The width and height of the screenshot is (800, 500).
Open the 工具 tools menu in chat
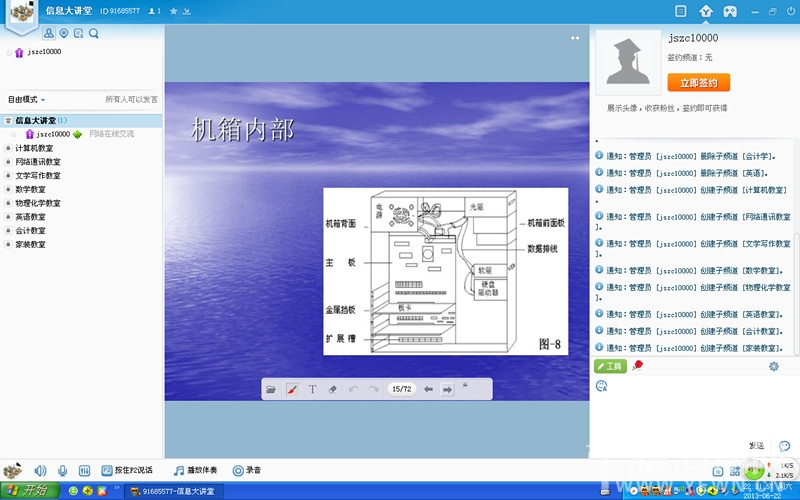[x=609, y=366]
